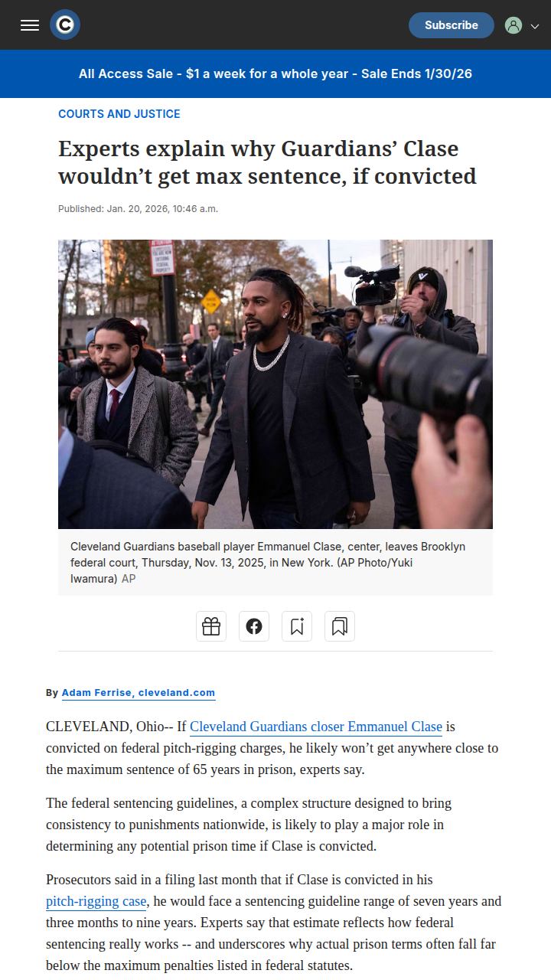Go to cleveland.com home via C logo

tap(65, 25)
